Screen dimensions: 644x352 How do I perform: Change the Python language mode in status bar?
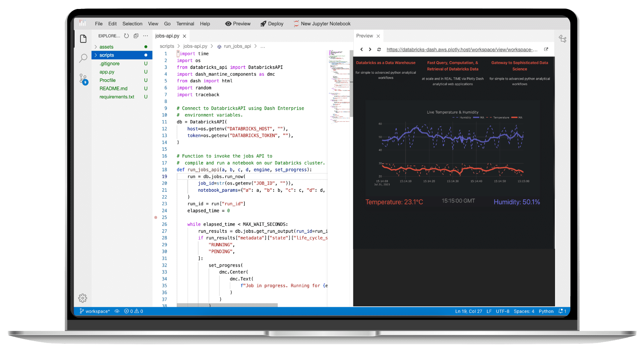tap(546, 311)
